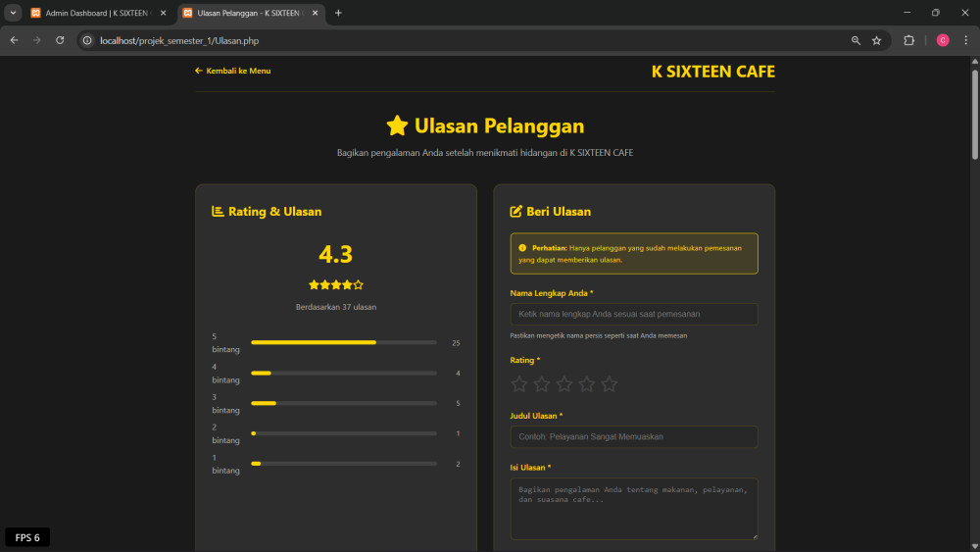Click the 5 bintang rating bar
The width and height of the screenshot is (980, 552).
tap(343, 342)
